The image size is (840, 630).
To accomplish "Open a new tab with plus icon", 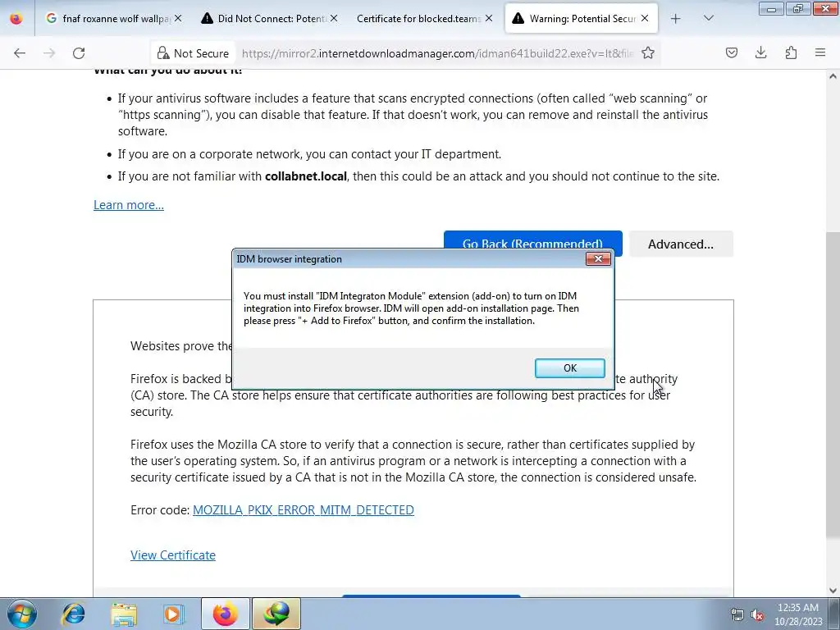I will click(x=676, y=19).
